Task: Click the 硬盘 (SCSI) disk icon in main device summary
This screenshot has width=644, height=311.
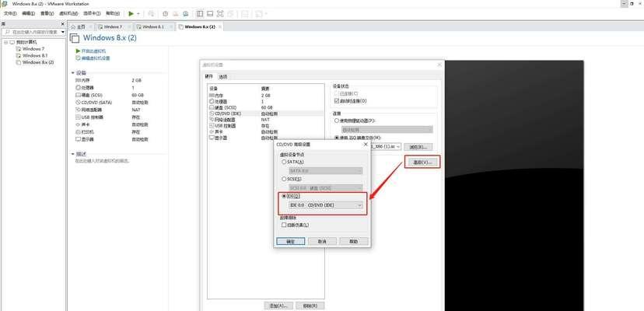Action: click(78, 95)
